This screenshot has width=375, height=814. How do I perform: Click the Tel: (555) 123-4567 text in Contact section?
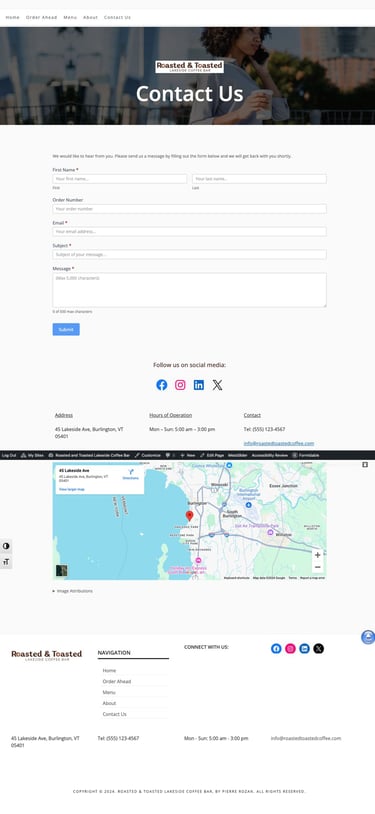264,429
